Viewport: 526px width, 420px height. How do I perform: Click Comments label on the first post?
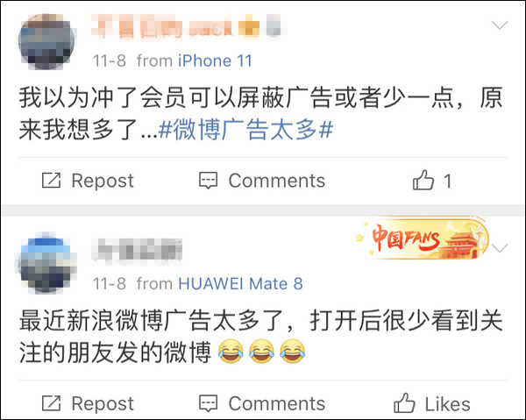coord(277,181)
